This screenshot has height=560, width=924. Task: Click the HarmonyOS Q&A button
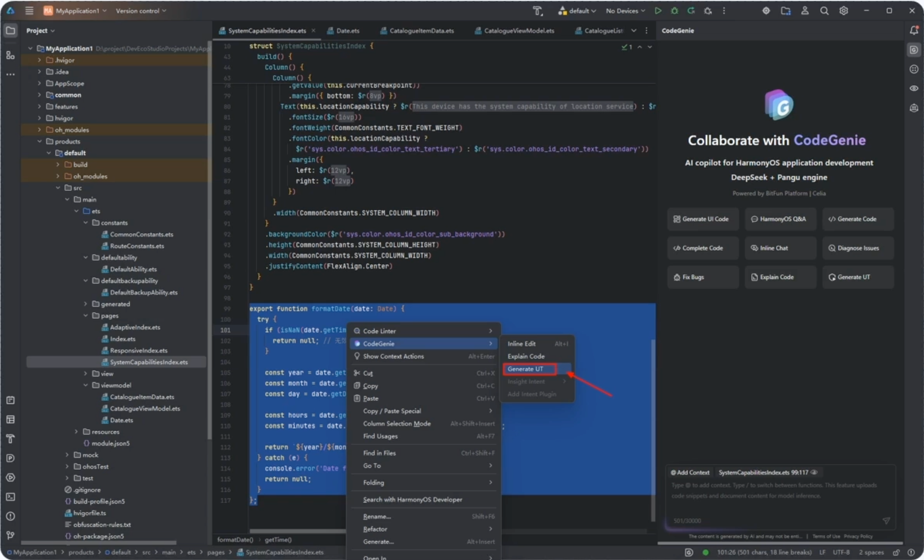point(780,219)
